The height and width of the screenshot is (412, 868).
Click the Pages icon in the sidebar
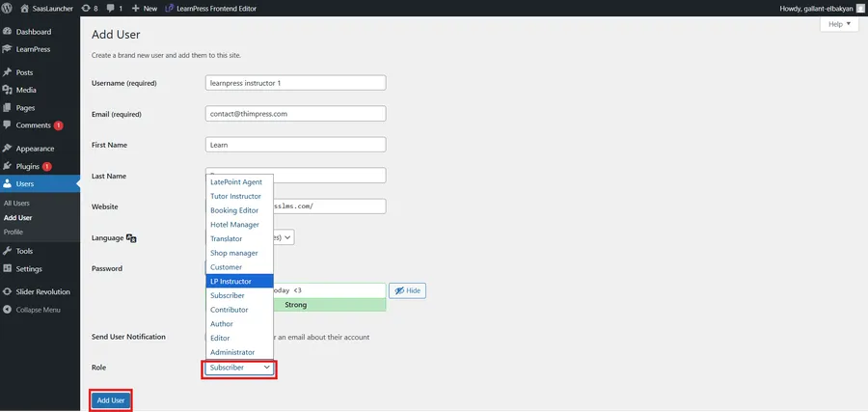tap(7, 107)
